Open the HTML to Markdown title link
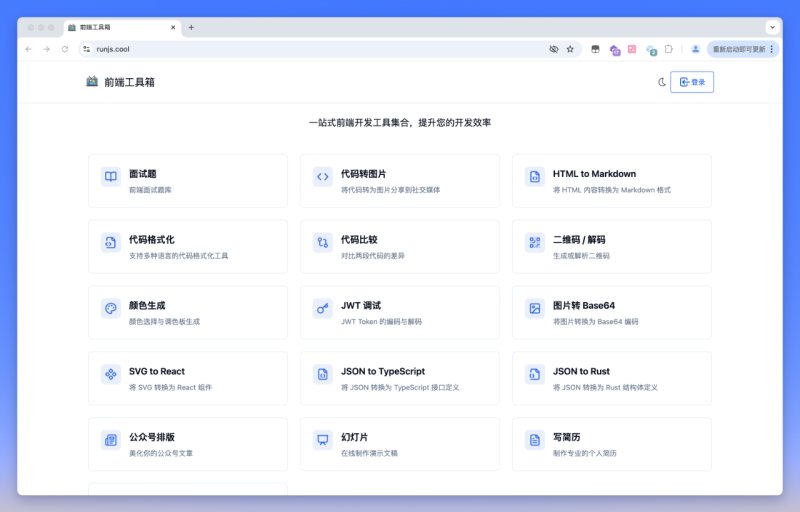This screenshot has height=512, width=800. [x=594, y=174]
